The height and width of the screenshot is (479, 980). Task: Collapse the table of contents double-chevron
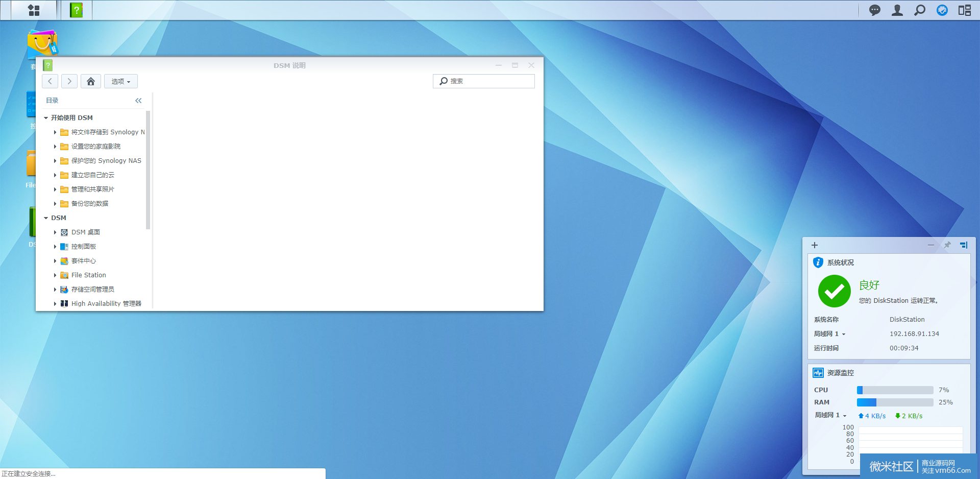pyautogui.click(x=138, y=101)
